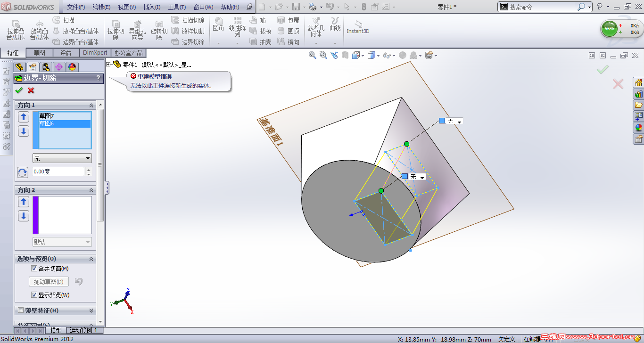Open the 窗口(W) menu
The image size is (644, 343).
[x=203, y=7]
